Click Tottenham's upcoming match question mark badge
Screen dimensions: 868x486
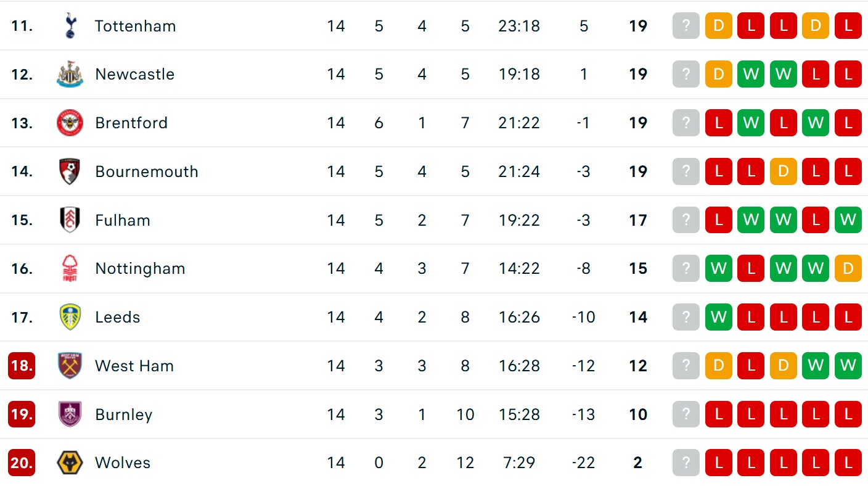tap(686, 26)
